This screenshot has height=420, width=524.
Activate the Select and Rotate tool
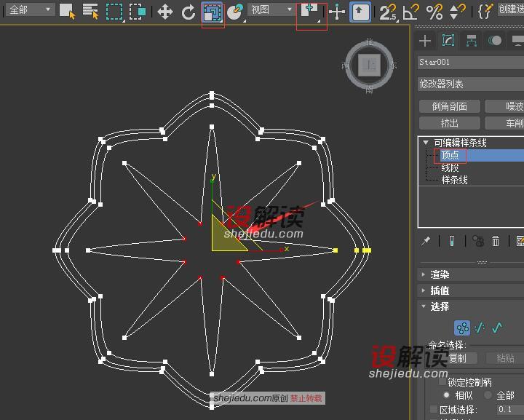(x=188, y=12)
